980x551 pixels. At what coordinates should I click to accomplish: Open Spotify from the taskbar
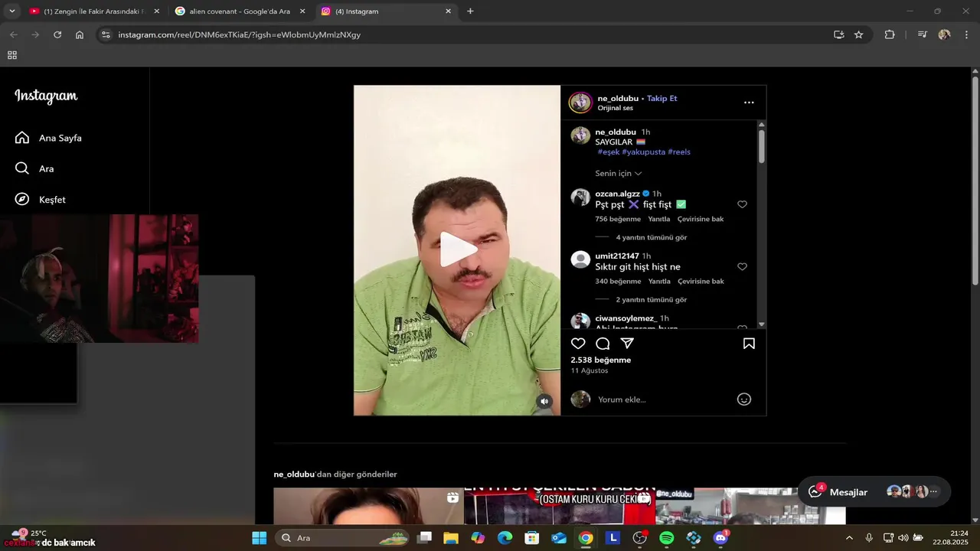click(666, 538)
